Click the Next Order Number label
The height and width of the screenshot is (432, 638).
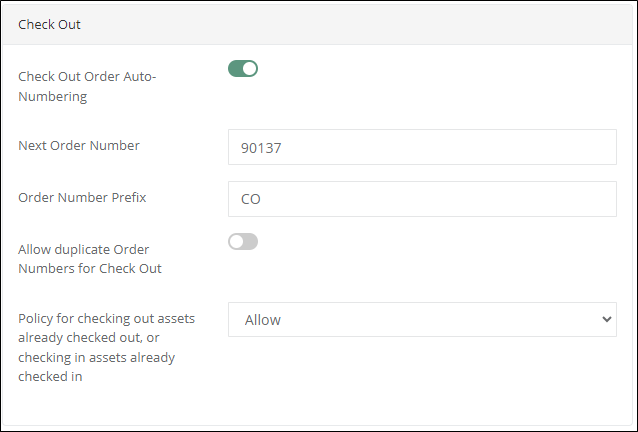tap(79, 146)
